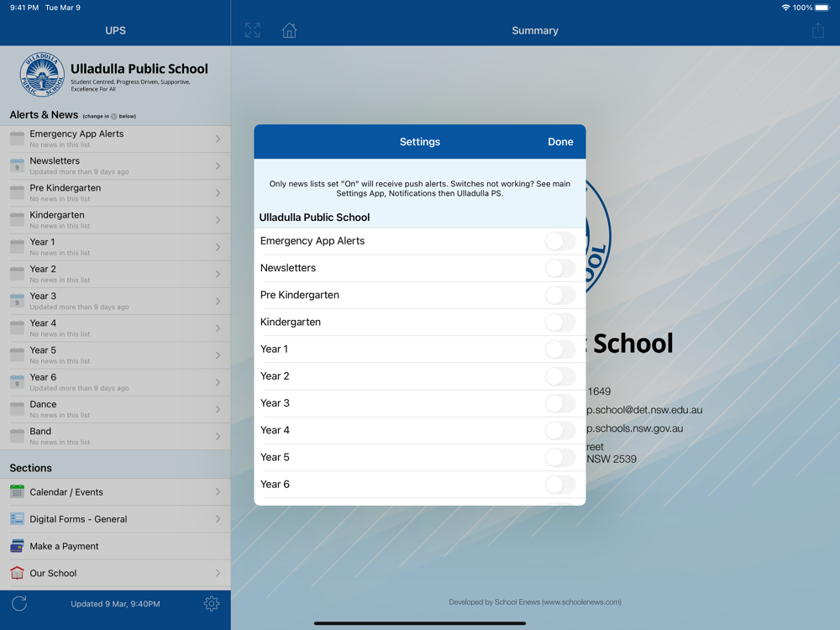840x630 pixels.
Task: Tap the Dance folder icon in the sidebar
Action: pyautogui.click(x=17, y=409)
